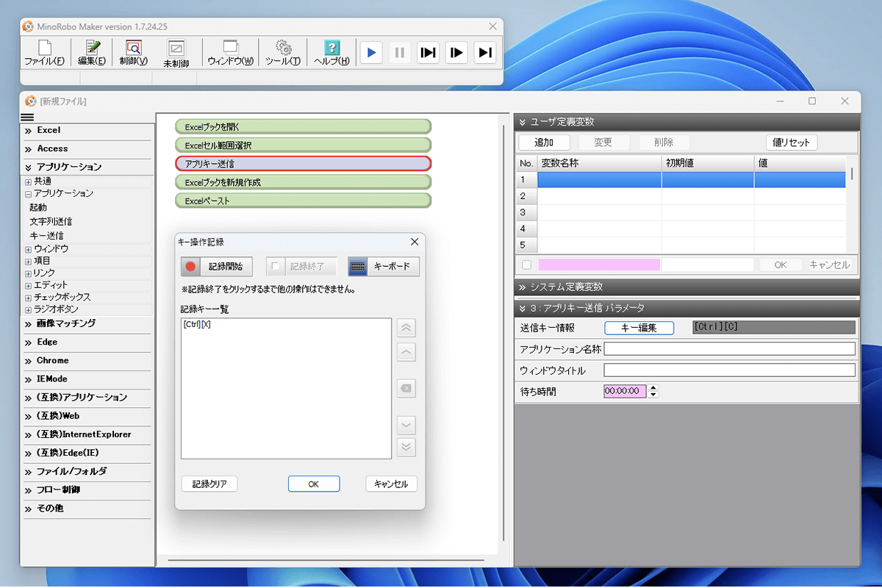Close the キー操作記録 dialog
Screen dimensions: 882x588
point(415,241)
